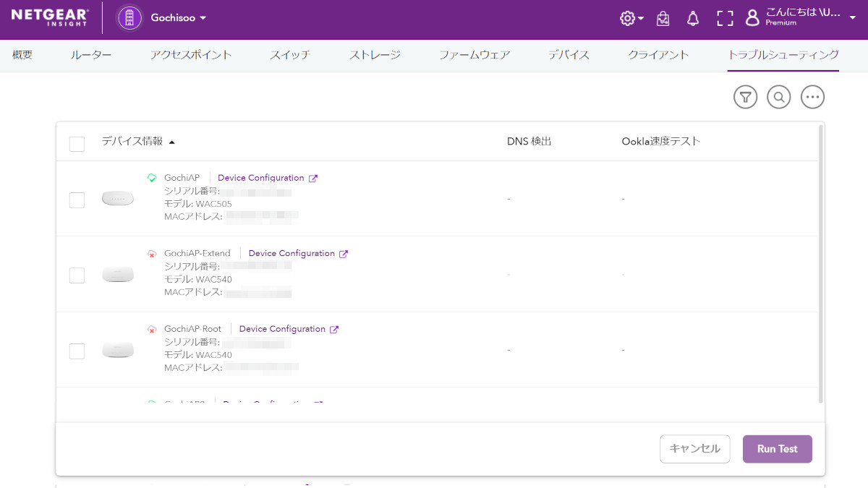Switch to the ルーター tab
The height and width of the screenshot is (488, 868).
91,55
